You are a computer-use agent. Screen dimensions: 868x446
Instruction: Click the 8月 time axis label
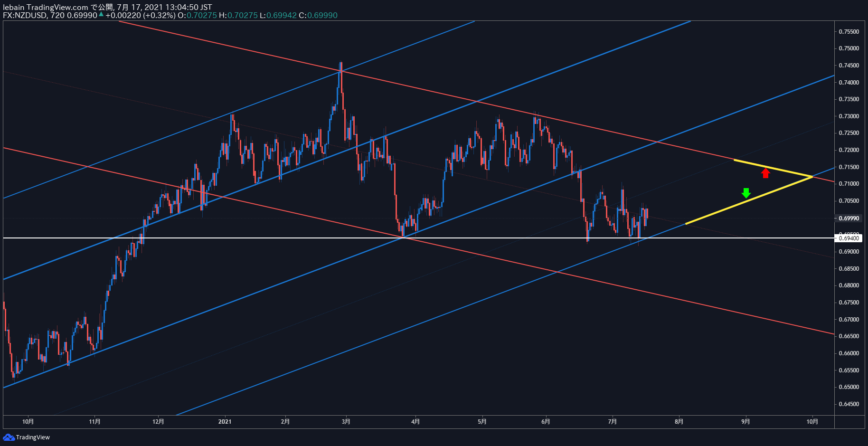pos(679,422)
